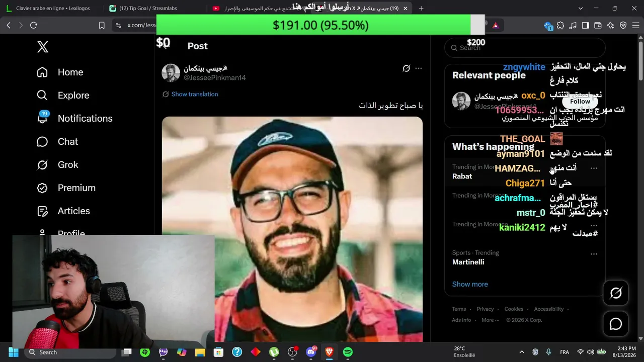Image resolution: width=644 pixels, height=362 pixels.
Task: Open Grok from the sidebar
Action: (57, 165)
